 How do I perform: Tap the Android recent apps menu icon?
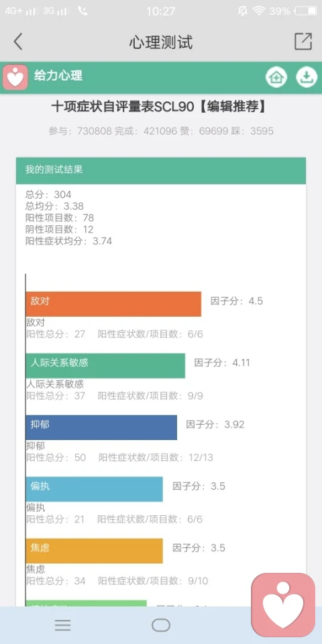(x=63, y=625)
